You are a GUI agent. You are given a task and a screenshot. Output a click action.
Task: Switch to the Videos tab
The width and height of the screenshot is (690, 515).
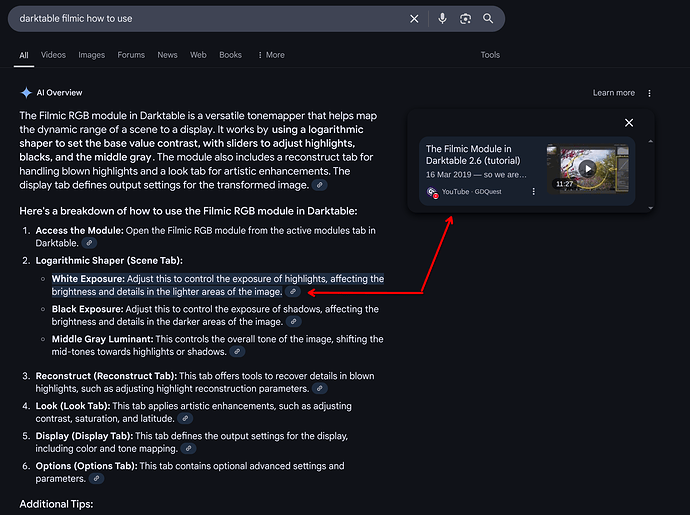(x=53, y=55)
